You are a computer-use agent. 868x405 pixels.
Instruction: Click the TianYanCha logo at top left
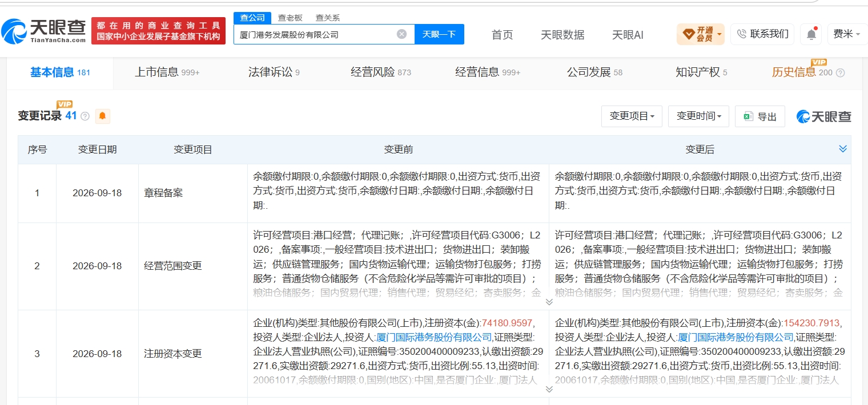click(x=44, y=31)
